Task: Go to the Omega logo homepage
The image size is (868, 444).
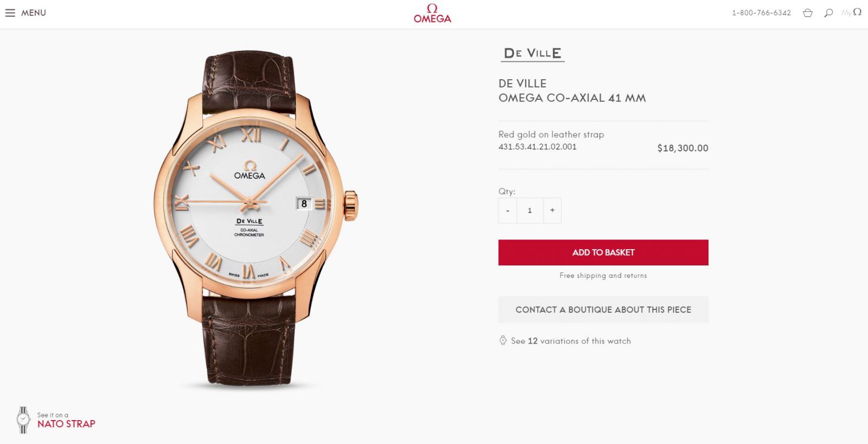Action: 432,14
